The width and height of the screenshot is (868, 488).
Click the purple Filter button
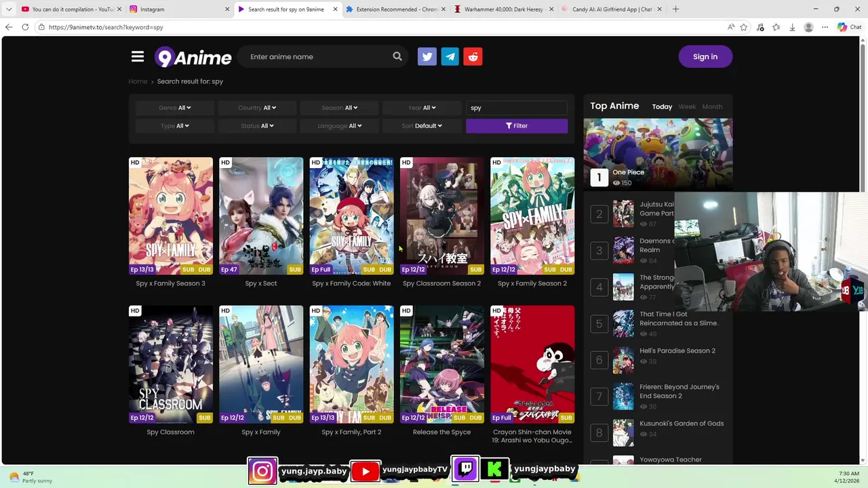(x=517, y=125)
